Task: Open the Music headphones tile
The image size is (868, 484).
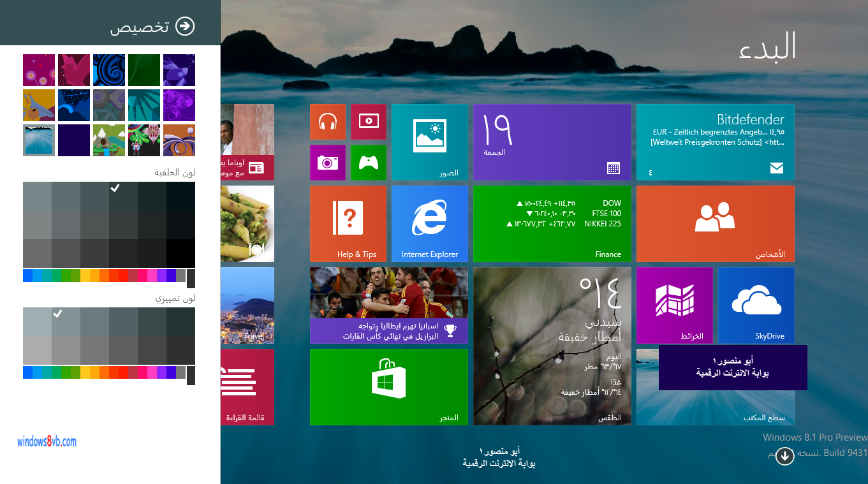Action: point(328,122)
